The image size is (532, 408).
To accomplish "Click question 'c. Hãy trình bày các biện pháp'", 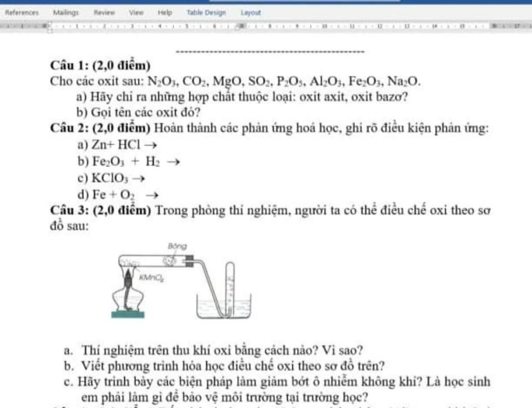I will pyautogui.click(x=277, y=382).
